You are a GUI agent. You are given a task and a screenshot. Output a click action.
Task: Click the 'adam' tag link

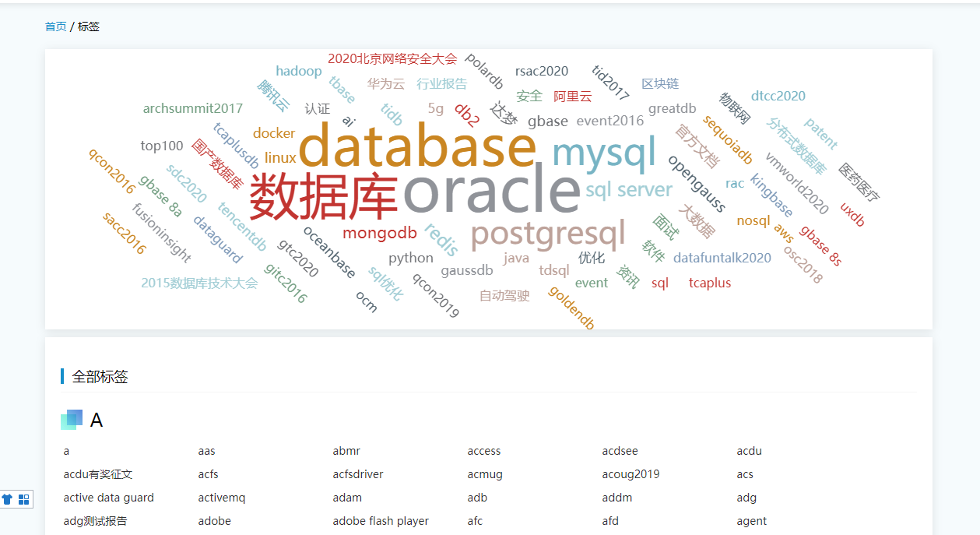tap(347, 498)
